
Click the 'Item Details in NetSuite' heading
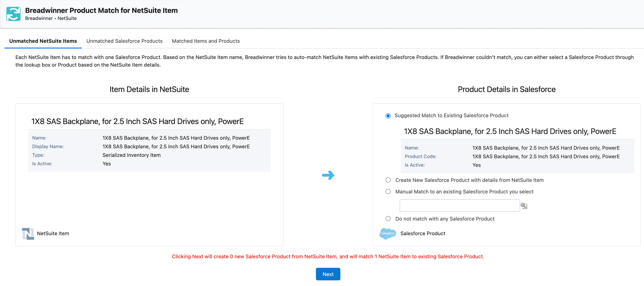point(149,89)
